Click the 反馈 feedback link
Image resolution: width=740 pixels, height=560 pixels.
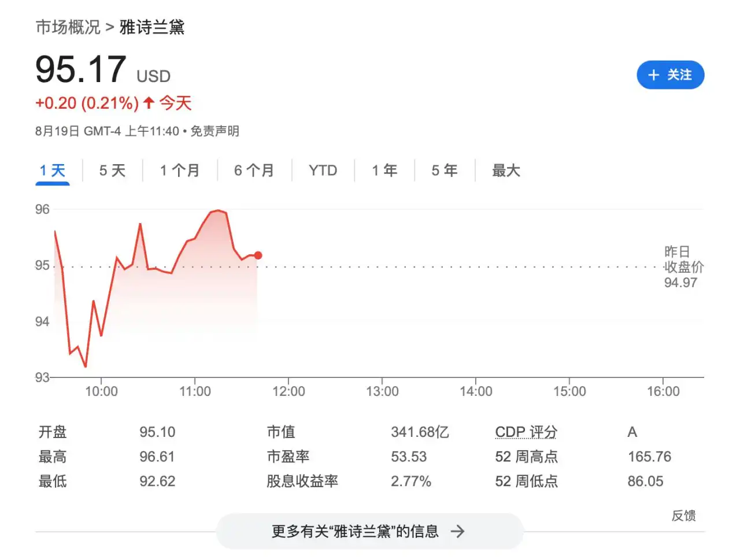[x=684, y=516]
